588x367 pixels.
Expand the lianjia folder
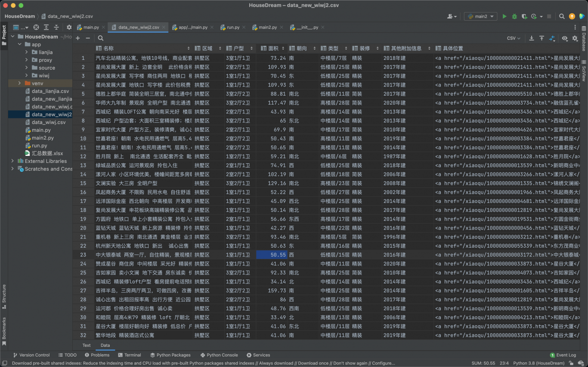coord(26,52)
